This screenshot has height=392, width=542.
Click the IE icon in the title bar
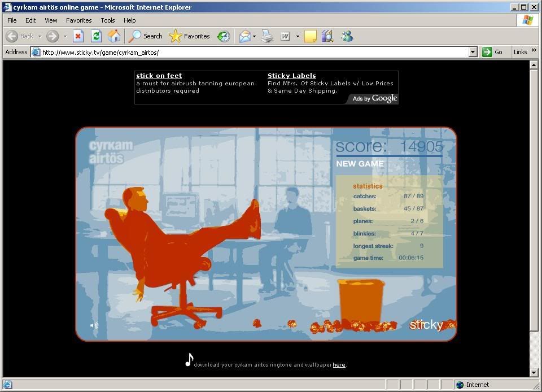(7, 7)
